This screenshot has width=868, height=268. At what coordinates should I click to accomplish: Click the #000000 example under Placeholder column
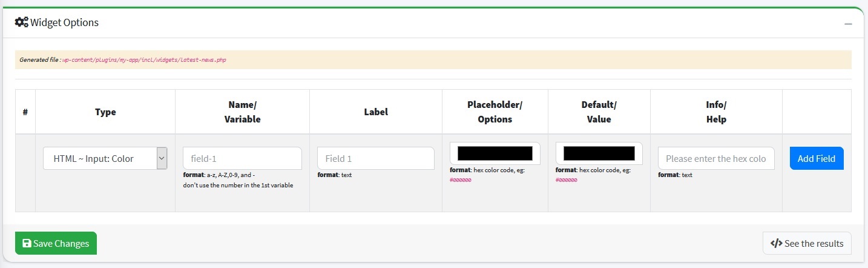point(461,180)
